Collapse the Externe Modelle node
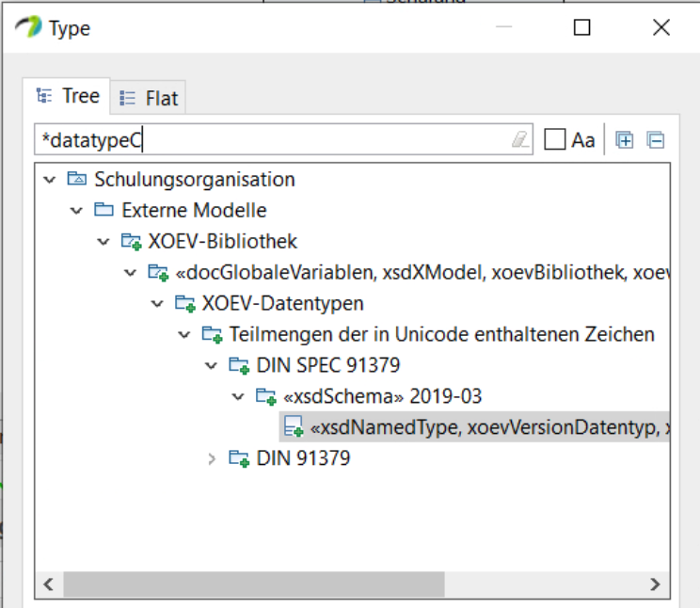This screenshot has width=700, height=608. 77,211
